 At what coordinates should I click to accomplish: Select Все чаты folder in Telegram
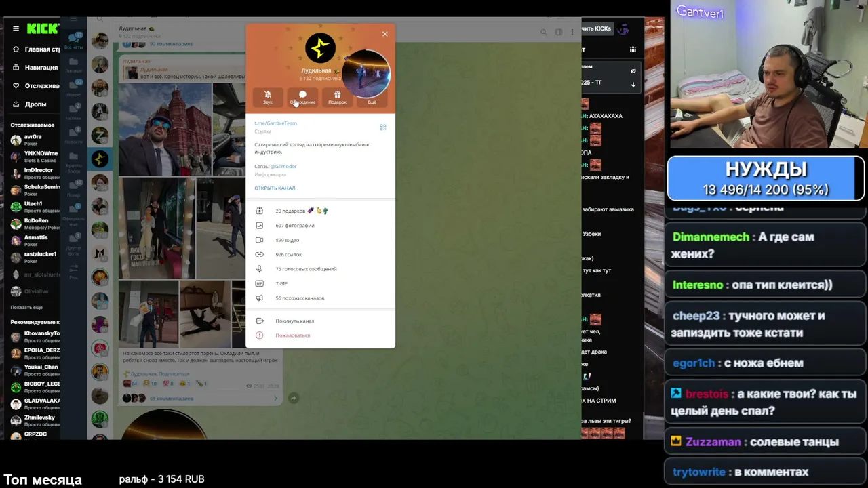point(74,41)
